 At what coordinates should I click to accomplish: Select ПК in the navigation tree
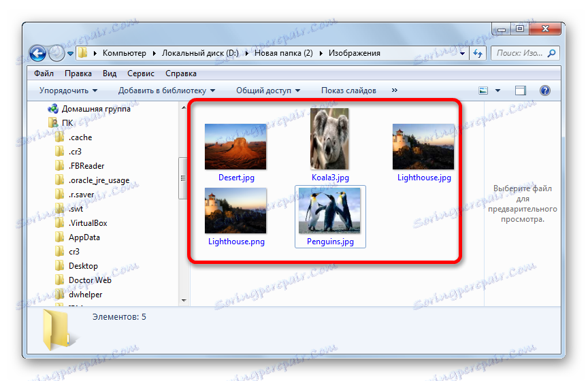click(67, 123)
